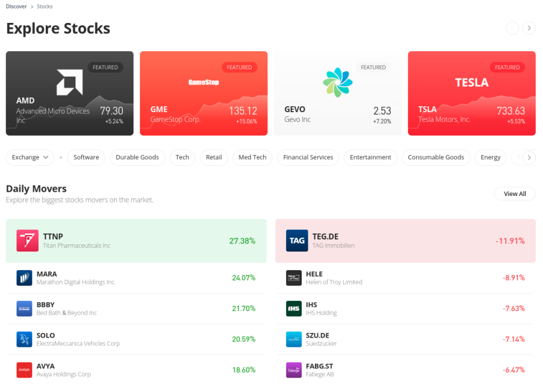Click the Bed Bath & Beyond logo icon

[24, 309]
